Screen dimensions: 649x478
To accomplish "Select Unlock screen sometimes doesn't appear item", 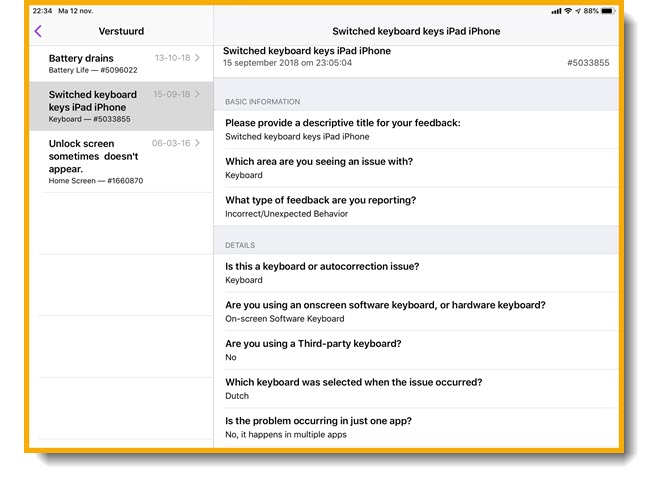I will pyautogui.click(x=122, y=162).
